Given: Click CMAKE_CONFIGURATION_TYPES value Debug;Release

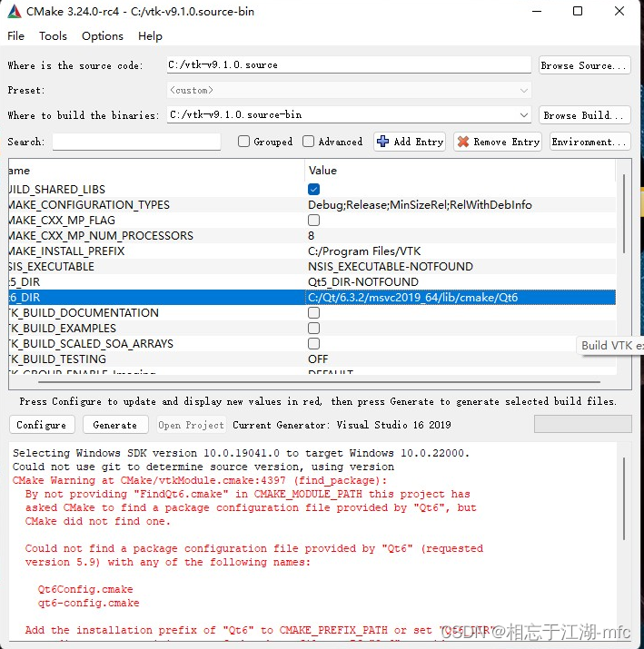Looking at the screenshot, I should click(420, 204).
